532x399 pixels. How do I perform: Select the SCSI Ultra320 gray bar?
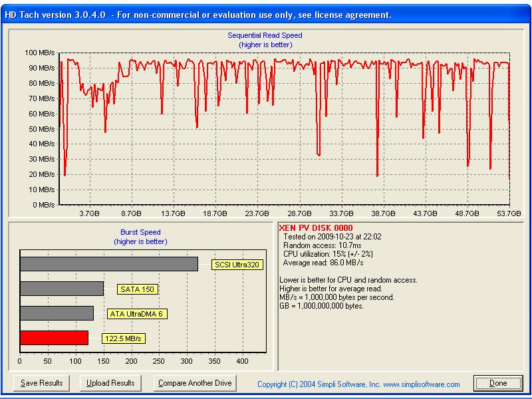coord(108,264)
